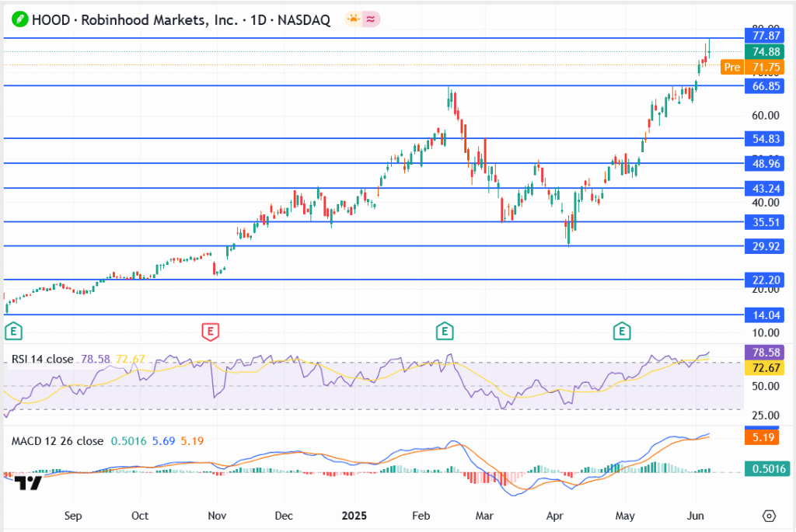Select the MACD 12 26 close indicator label
This screenshot has height=532, width=796.
[57, 441]
